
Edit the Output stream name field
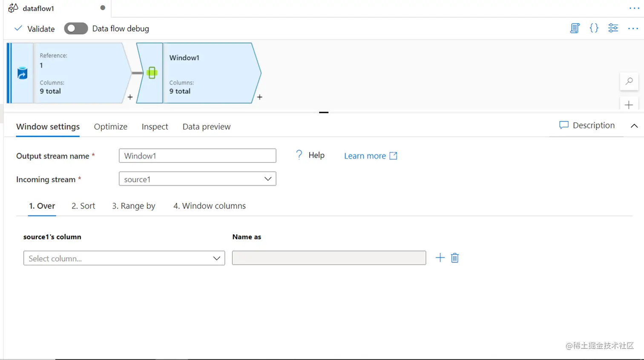(x=197, y=156)
